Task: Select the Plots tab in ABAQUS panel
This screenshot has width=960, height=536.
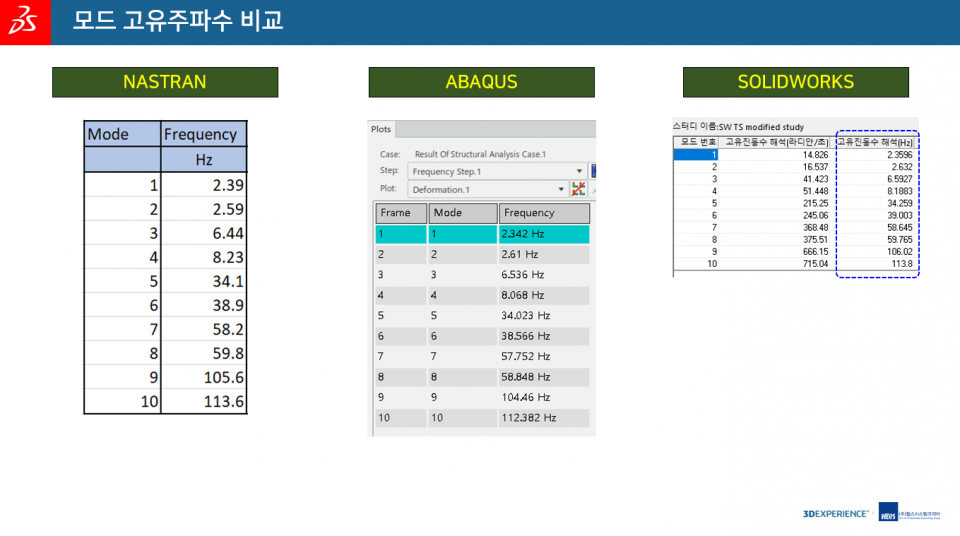Action: point(381,129)
